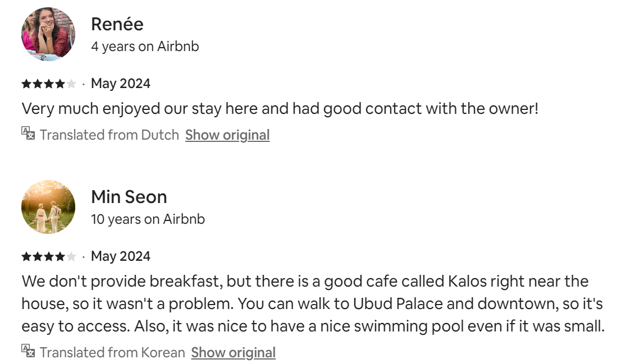Image resolution: width=644 pixels, height=364 pixels.
Task: Click the "Translated from Dutch" label
Action: pos(109,135)
